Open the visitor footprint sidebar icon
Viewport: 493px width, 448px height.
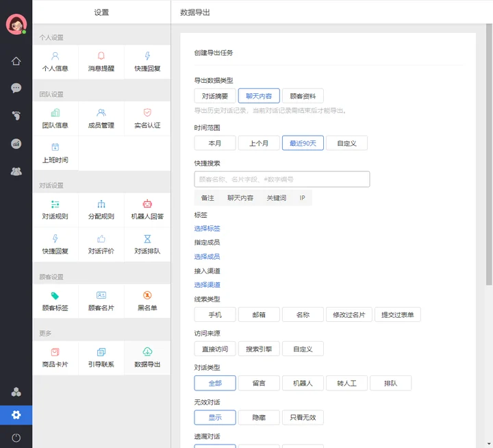click(x=16, y=116)
